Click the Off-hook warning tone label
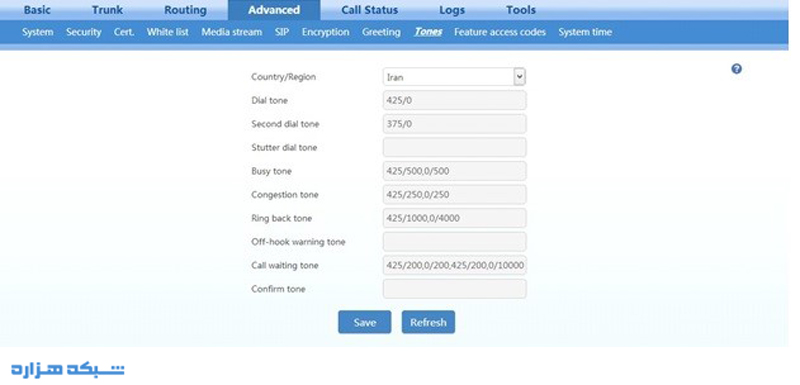The image size is (800, 385). tap(298, 242)
